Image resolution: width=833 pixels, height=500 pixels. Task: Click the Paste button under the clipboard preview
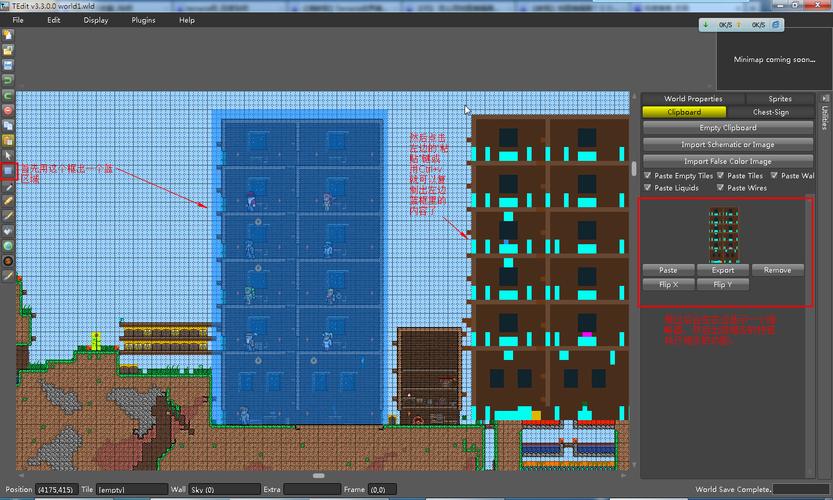click(668, 270)
